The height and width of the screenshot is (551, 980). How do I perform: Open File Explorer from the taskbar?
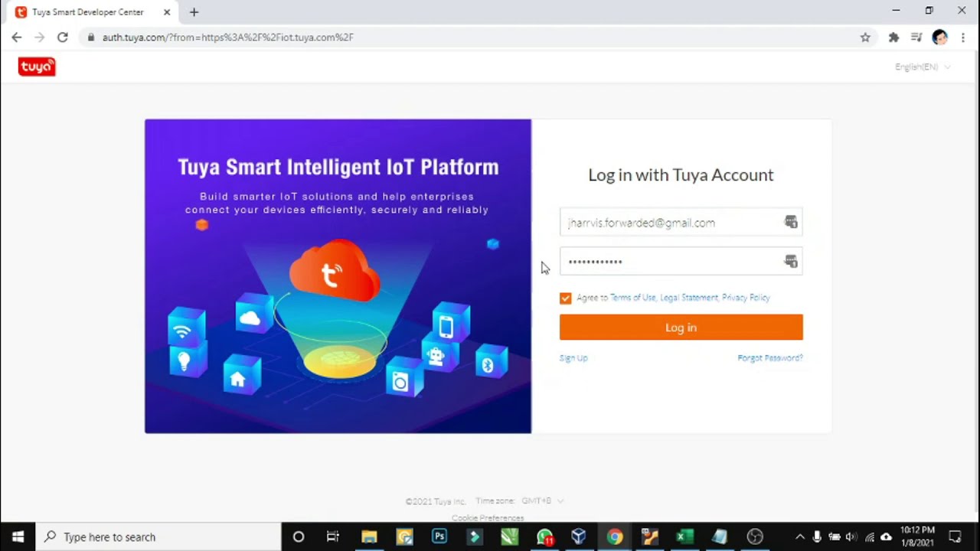tap(369, 536)
